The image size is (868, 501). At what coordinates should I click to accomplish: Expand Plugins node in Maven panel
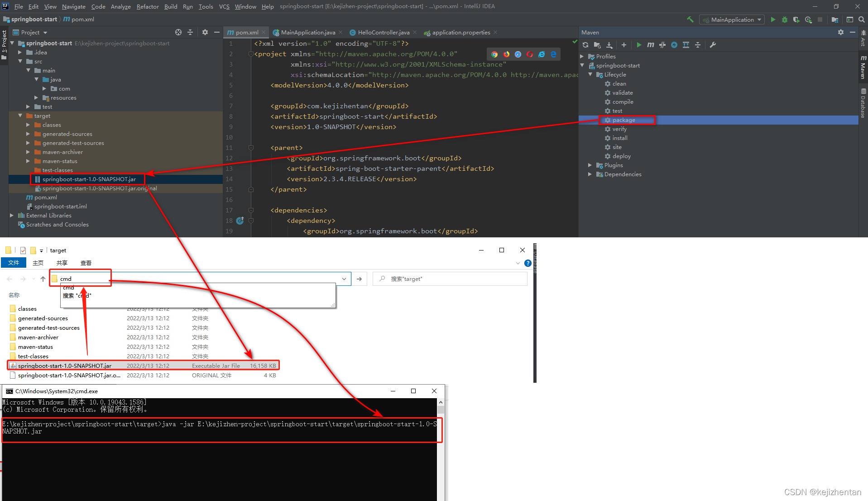click(590, 165)
